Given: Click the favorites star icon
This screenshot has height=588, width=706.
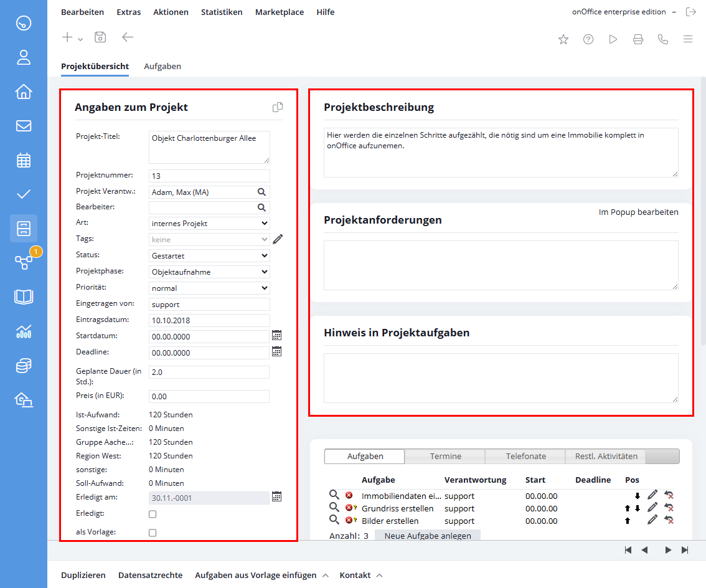Looking at the screenshot, I should (563, 39).
